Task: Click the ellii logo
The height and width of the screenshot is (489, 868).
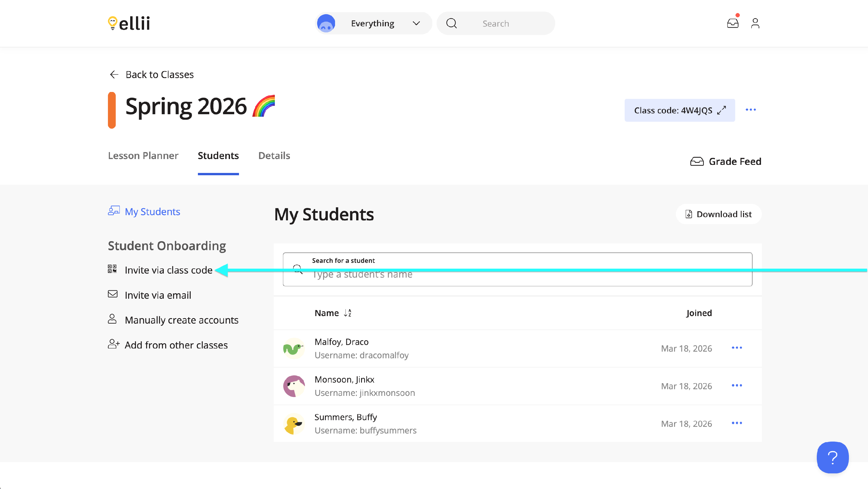Action: [129, 23]
